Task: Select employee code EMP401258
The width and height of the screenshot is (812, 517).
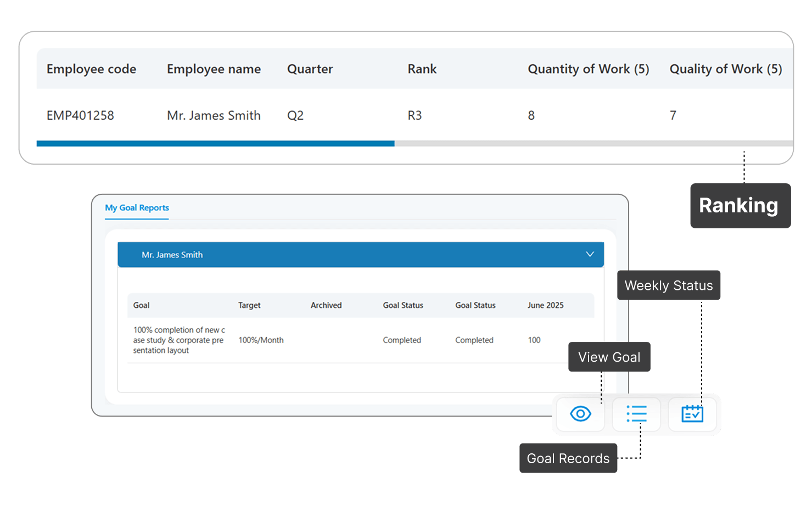Action: (80, 116)
